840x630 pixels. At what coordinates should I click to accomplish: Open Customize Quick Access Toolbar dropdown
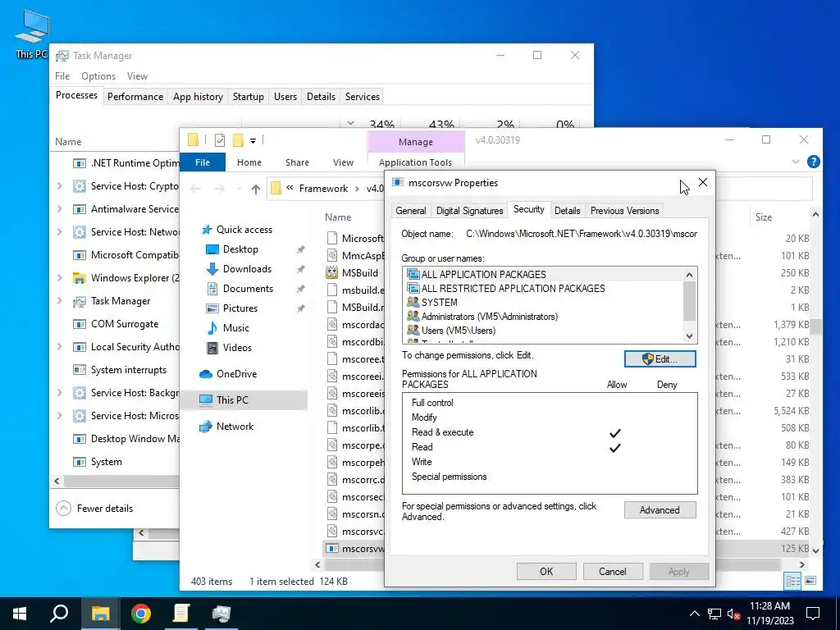[x=253, y=141]
